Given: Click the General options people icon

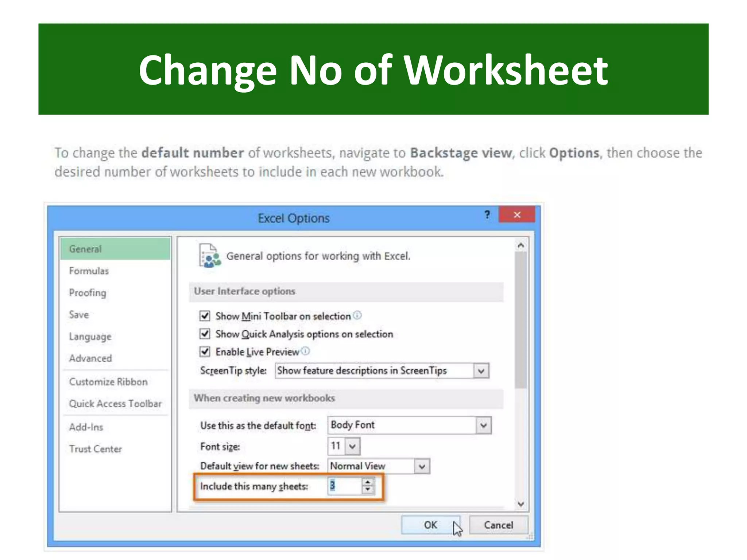Looking at the screenshot, I should coord(209,256).
